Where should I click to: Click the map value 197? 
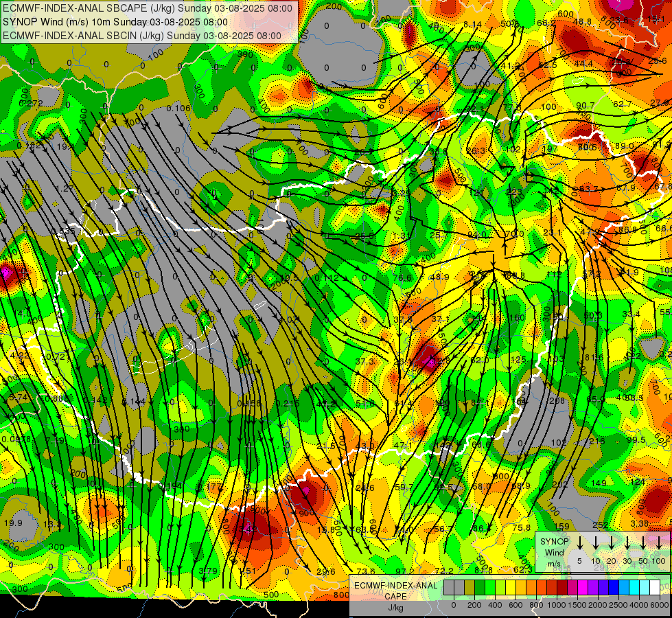(550, 149)
